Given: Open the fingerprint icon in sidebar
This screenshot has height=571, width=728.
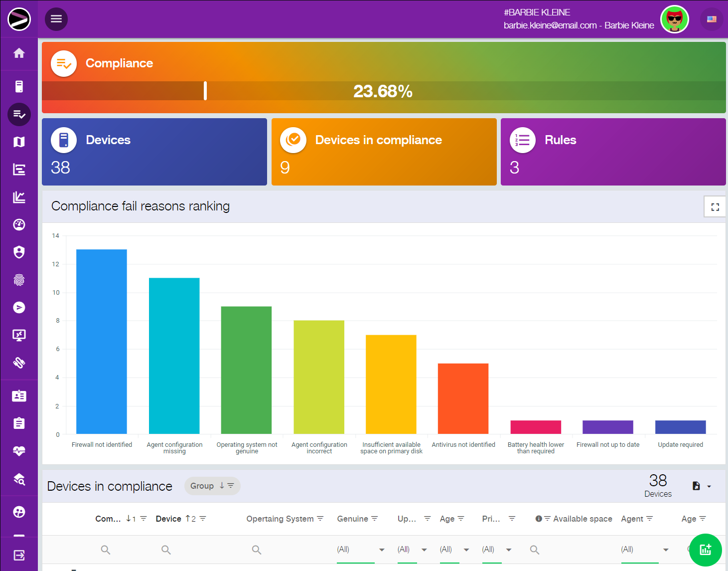Looking at the screenshot, I should [19, 280].
